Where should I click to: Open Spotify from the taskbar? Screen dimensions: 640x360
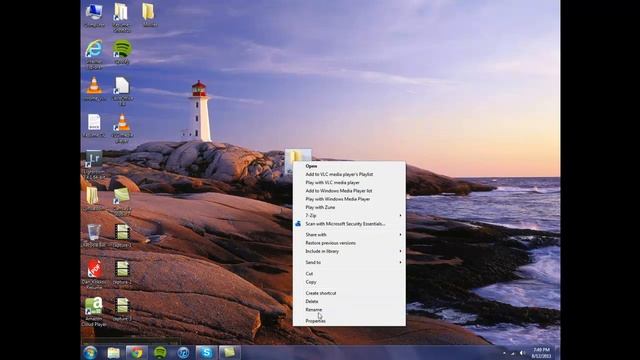point(160,353)
